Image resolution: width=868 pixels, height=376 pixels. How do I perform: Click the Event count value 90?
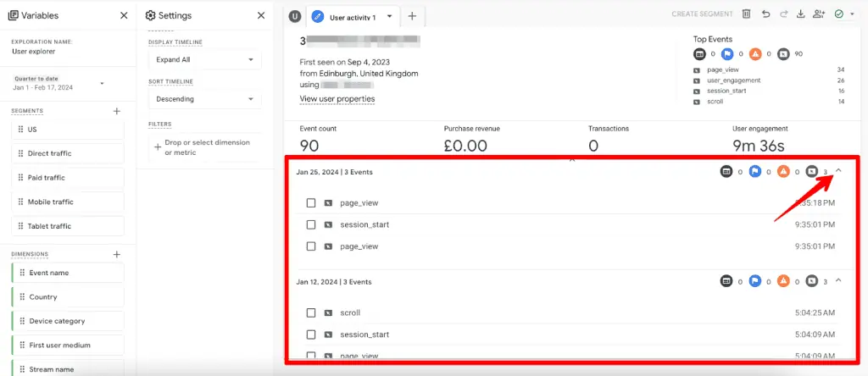pyautogui.click(x=309, y=146)
